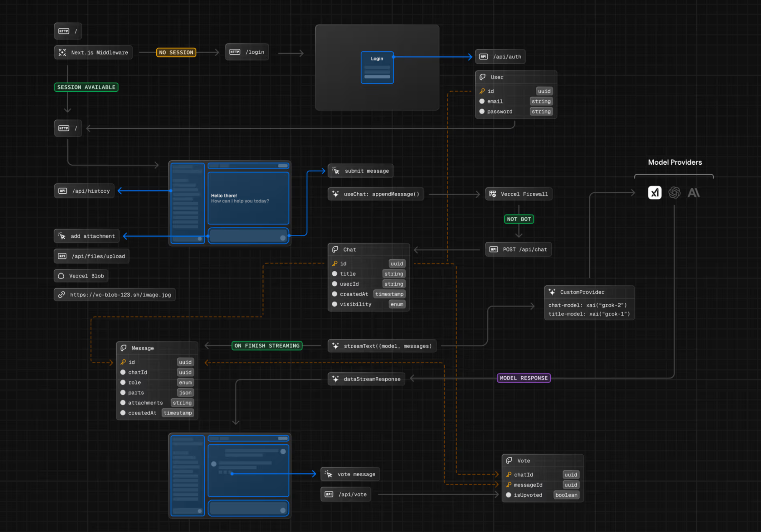Click the sparkle icon on CustomProvider
The image size is (761, 532).
pyautogui.click(x=552, y=292)
